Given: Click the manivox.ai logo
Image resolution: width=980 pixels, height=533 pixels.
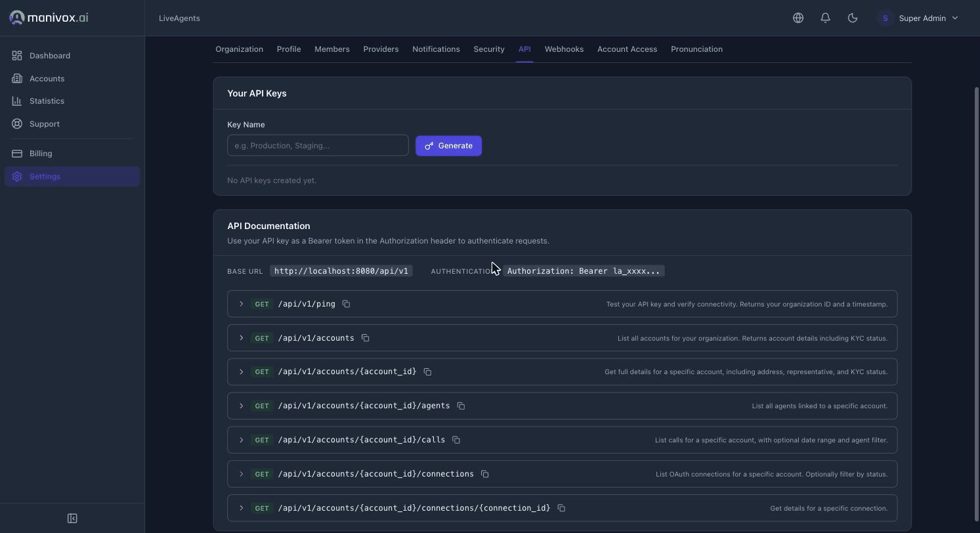Looking at the screenshot, I should pos(49,18).
